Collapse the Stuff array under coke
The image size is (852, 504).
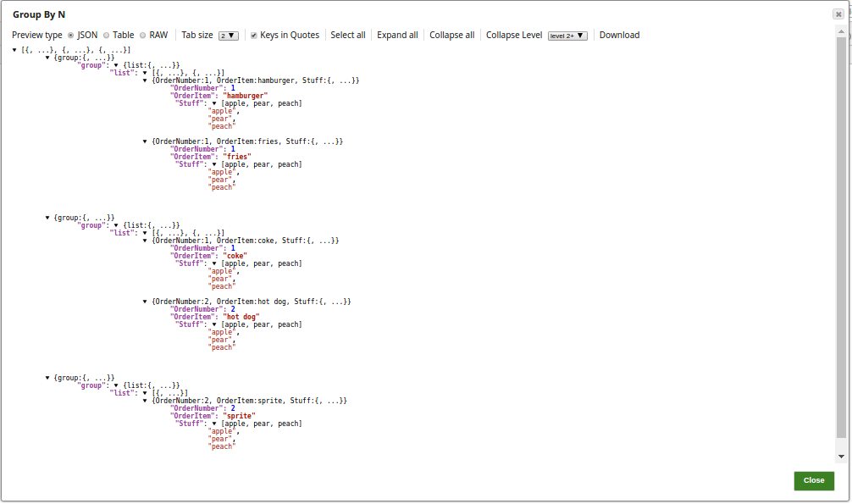click(215, 263)
